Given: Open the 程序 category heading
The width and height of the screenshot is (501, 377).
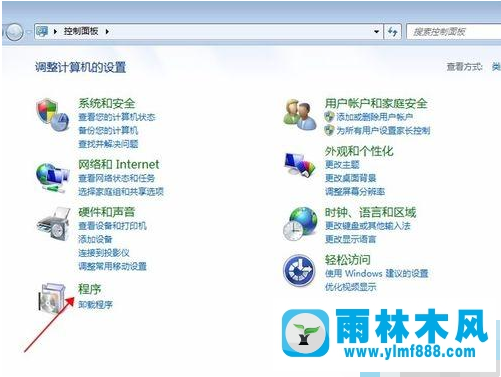Looking at the screenshot, I should click(90, 289).
